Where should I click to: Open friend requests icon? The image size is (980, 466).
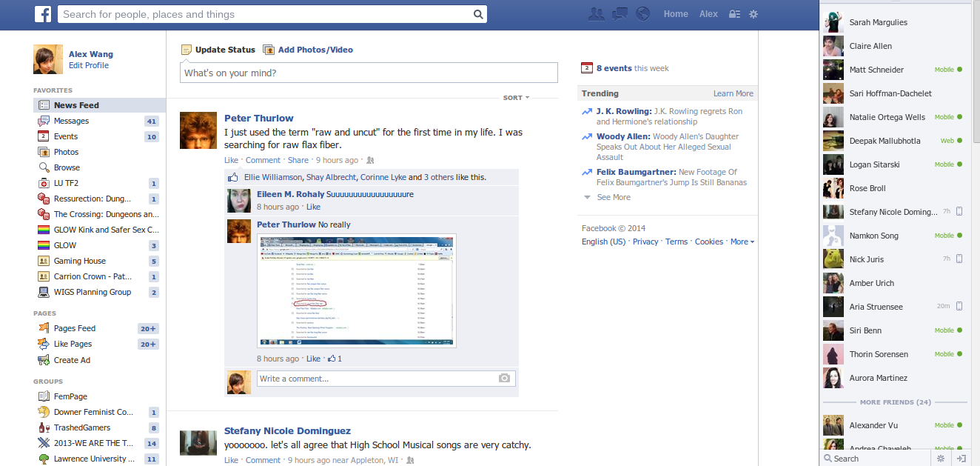point(596,14)
